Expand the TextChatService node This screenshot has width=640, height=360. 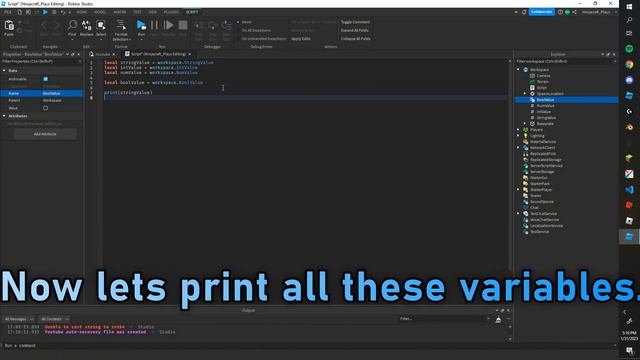coord(518,214)
